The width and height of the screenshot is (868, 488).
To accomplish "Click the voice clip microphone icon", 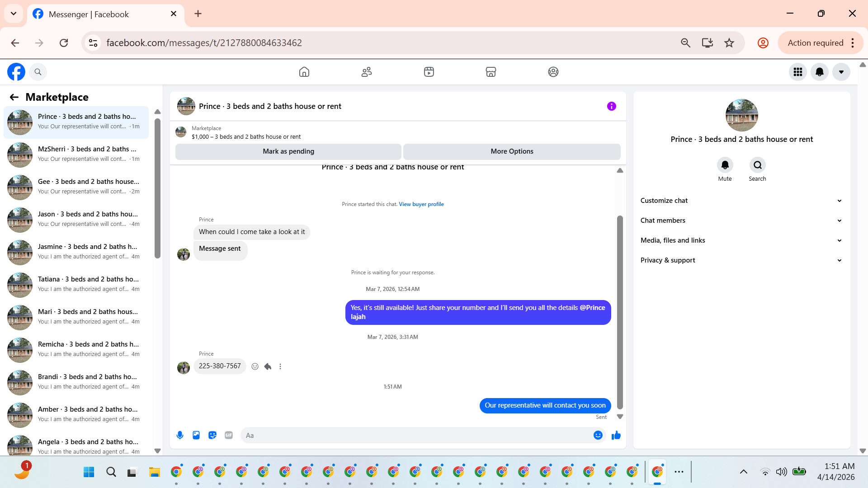I will point(180,435).
